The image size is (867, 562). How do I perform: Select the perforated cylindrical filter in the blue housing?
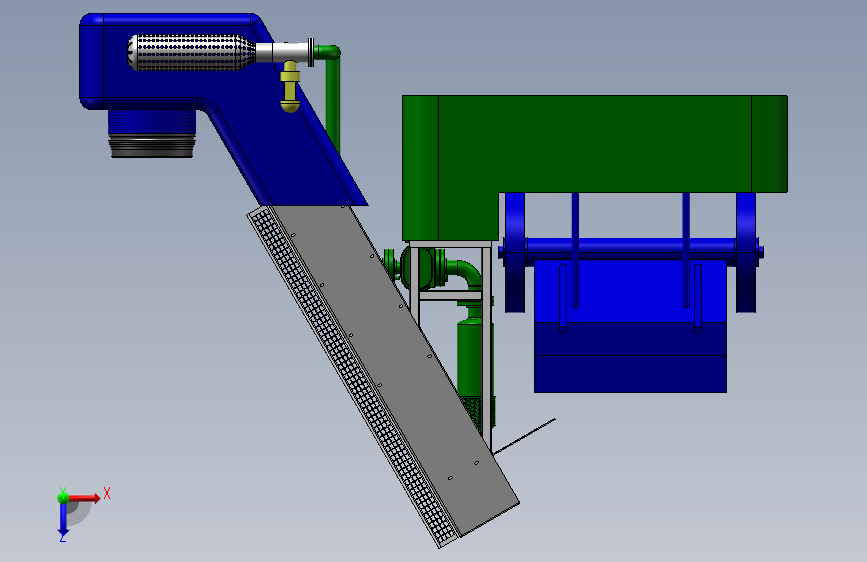(191, 53)
